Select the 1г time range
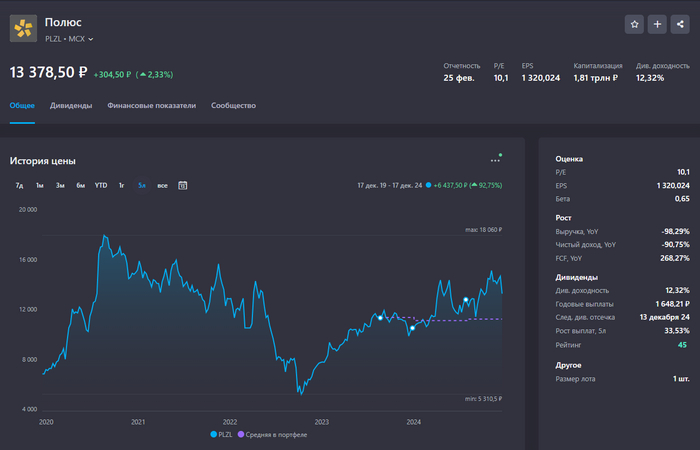The width and height of the screenshot is (700, 450). tap(121, 185)
